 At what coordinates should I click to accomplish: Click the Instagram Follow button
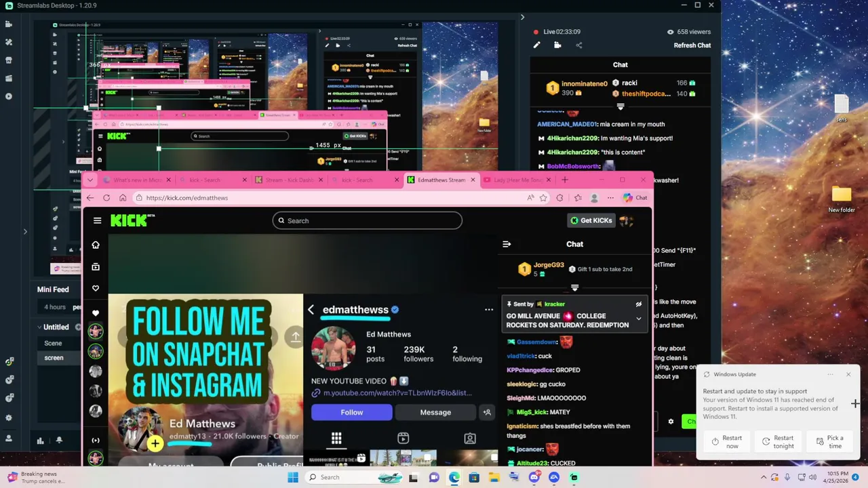pos(351,412)
